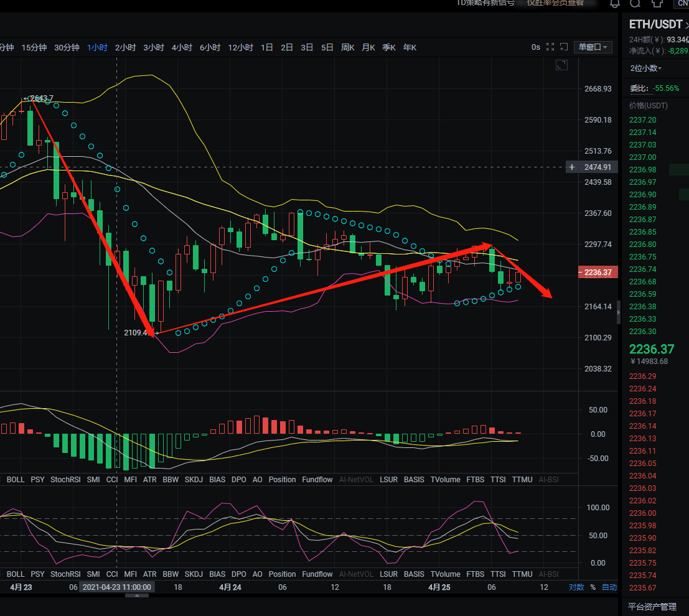Viewport: 689px width, 616px height.
Task: Switch to the 4小时 timeframe
Action: click(x=182, y=48)
